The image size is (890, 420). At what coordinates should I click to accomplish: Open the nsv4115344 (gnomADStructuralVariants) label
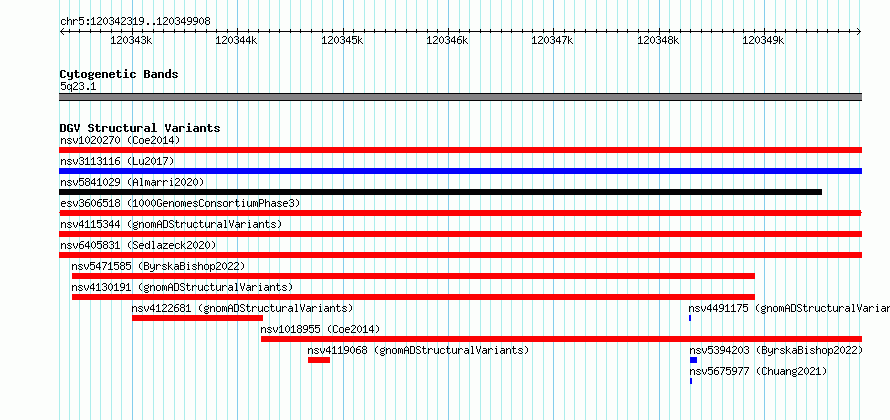point(171,224)
